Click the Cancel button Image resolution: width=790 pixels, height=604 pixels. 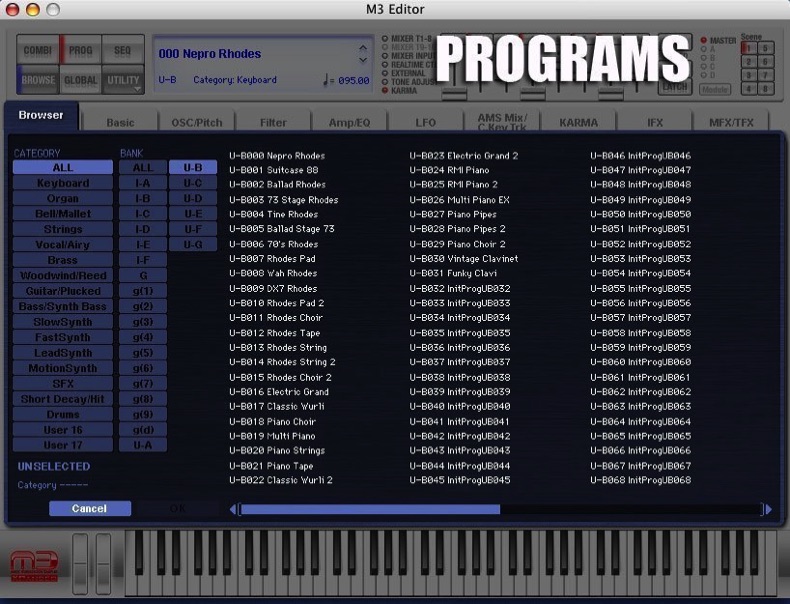pyautogui.click(x=90, y=508)
